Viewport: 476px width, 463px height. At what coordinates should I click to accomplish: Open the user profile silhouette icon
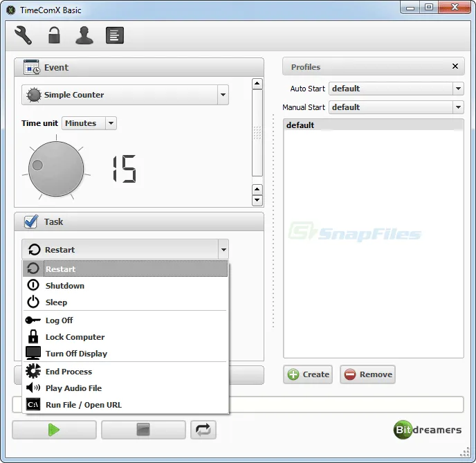(x=84, y=35)
